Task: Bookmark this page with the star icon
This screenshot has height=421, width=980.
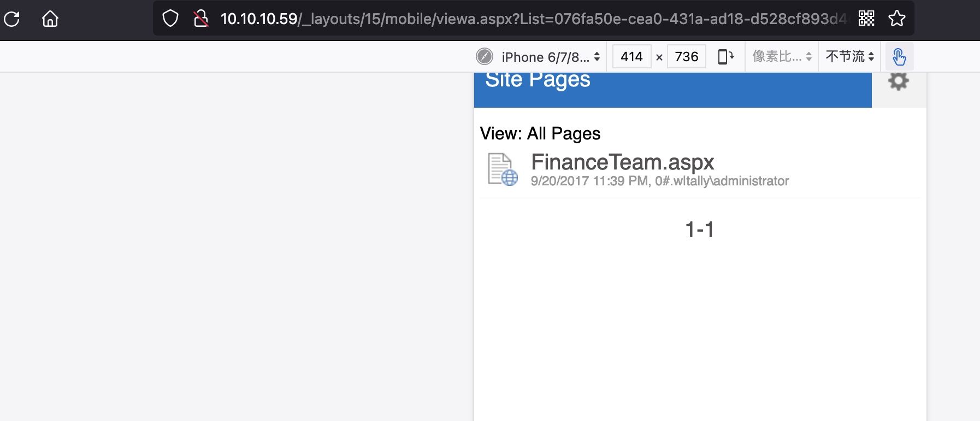Action: tap(897, 19)
